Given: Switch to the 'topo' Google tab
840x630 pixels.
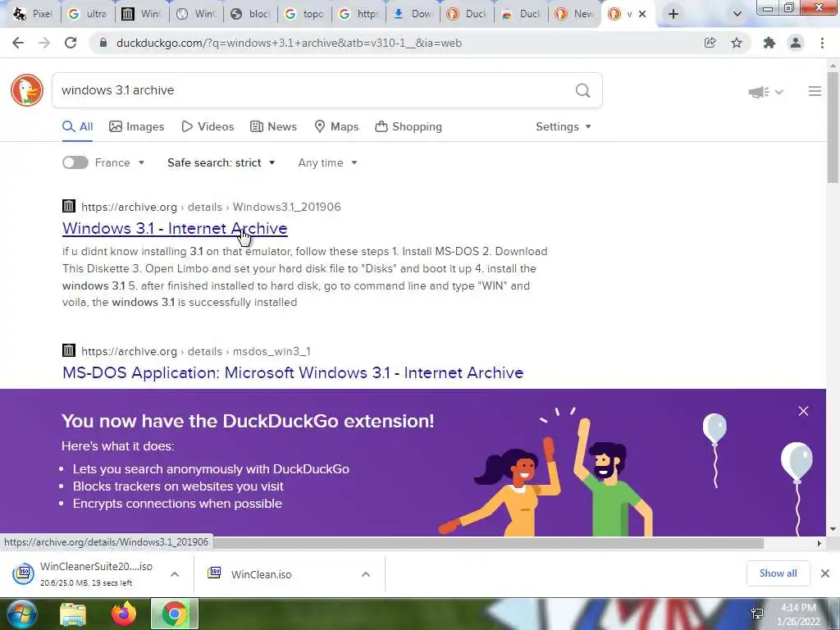Looking at the screenshot, I should [x=305, y=14].
